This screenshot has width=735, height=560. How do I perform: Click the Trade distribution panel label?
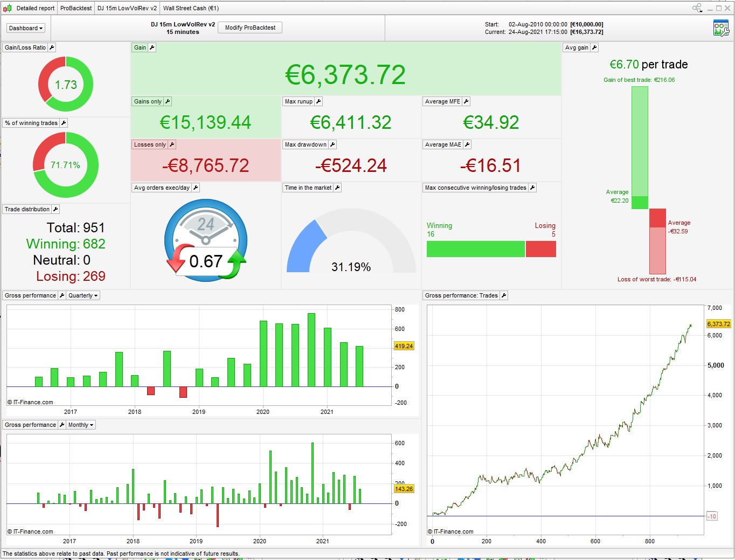click(27, 209)
